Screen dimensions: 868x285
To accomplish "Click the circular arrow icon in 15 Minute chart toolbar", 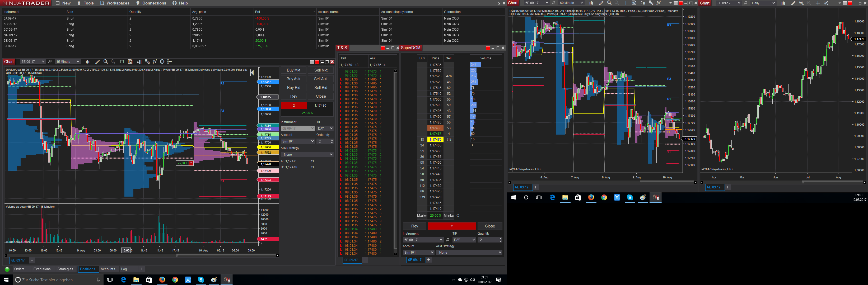I will point(162,61).
